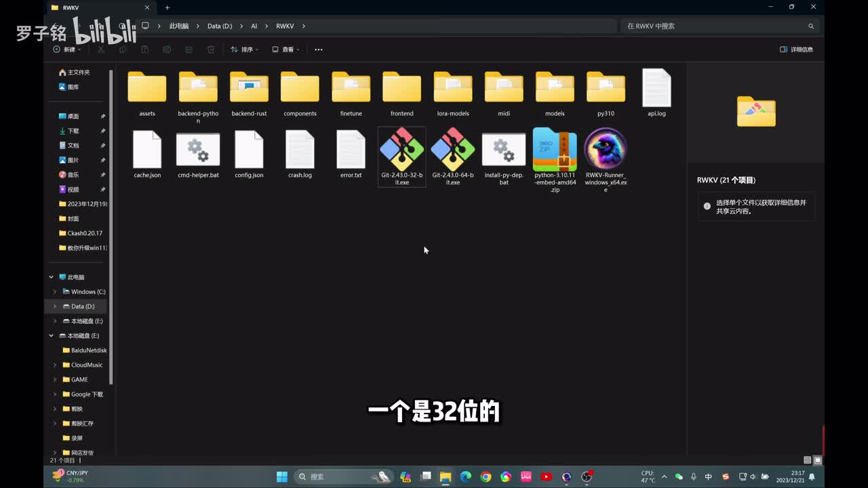Select the Git-2.43.0-64-bit.exe file
Screen dimensions: 868x488
pos(452,150)
